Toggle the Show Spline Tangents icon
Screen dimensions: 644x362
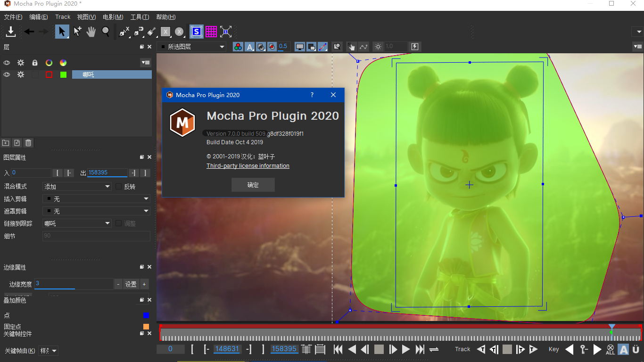(x=323, y=47)
